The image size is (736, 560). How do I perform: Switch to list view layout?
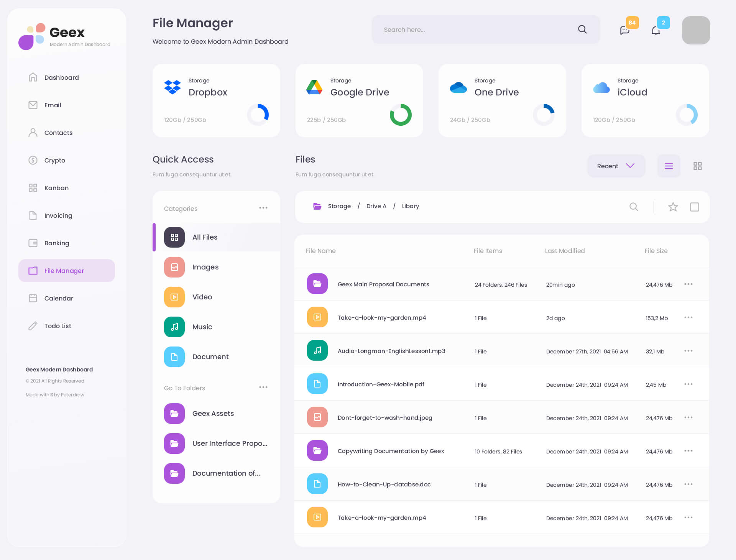[x=669, y=166]
